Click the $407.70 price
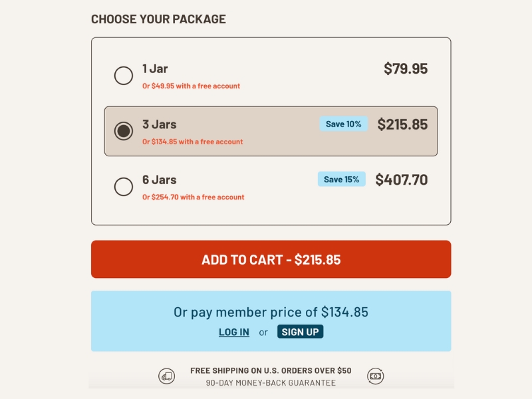 click(x=402, y=180)
